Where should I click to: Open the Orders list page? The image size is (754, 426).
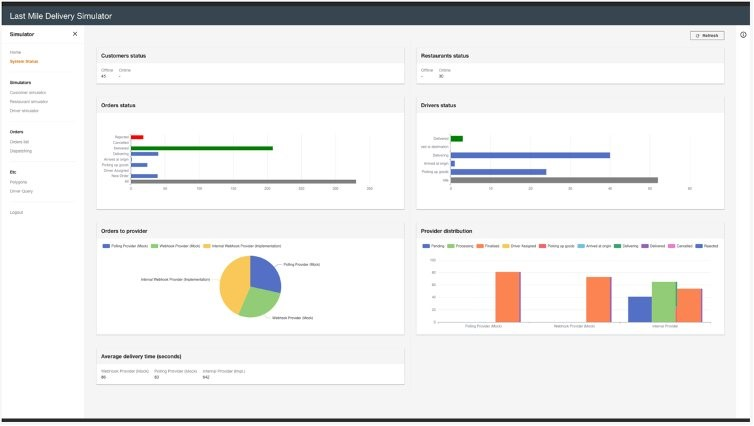pyautogui.click(x=19, y=142)
